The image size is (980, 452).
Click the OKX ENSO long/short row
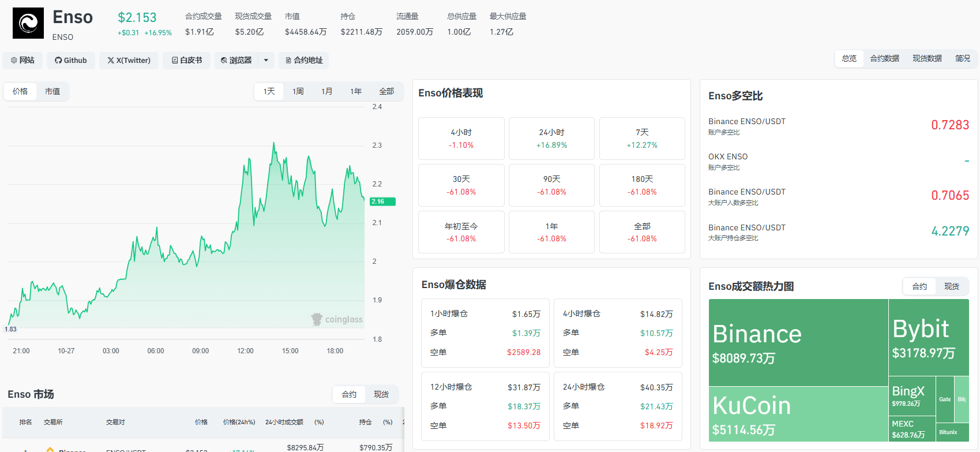(839, 161)
